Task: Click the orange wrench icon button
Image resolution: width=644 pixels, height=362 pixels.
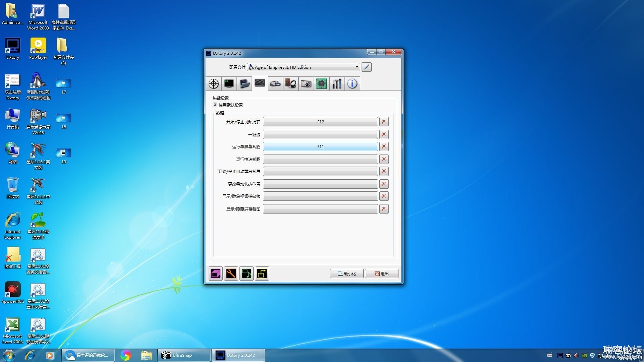Action: [x=231, y=274]
